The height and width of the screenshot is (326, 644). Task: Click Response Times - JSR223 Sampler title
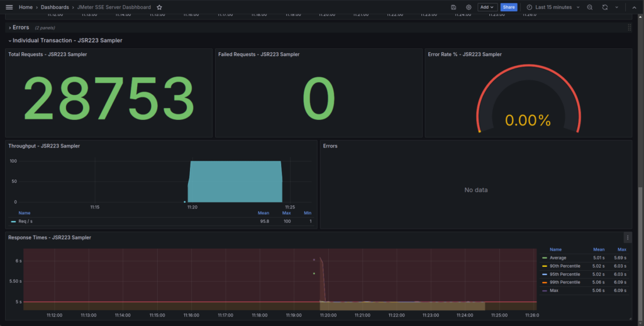50,237
